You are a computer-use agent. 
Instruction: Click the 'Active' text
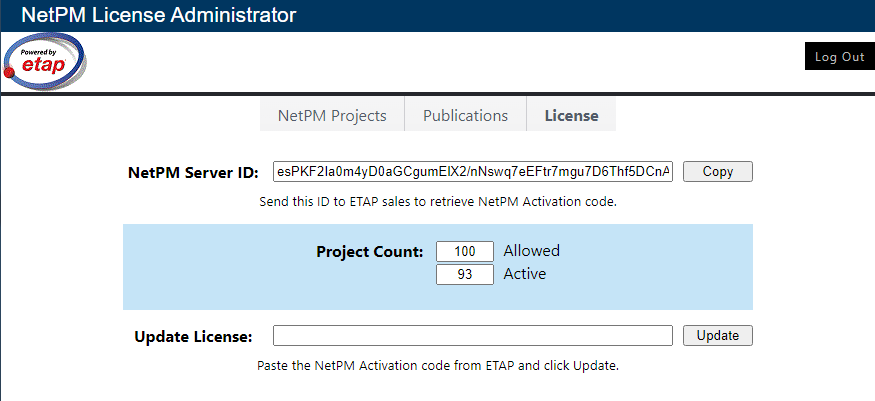point(525,274)
